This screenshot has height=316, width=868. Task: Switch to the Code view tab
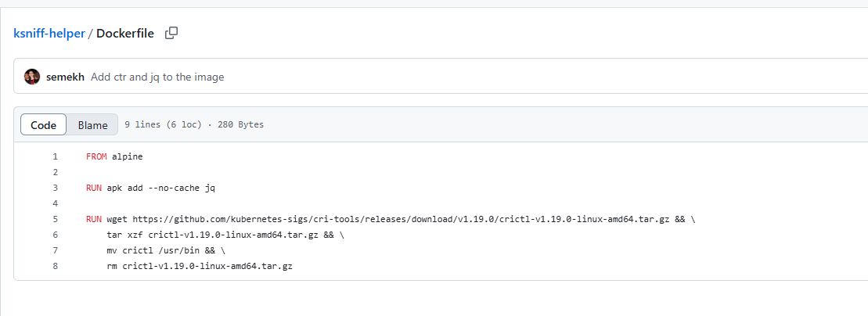click(43, 125)
